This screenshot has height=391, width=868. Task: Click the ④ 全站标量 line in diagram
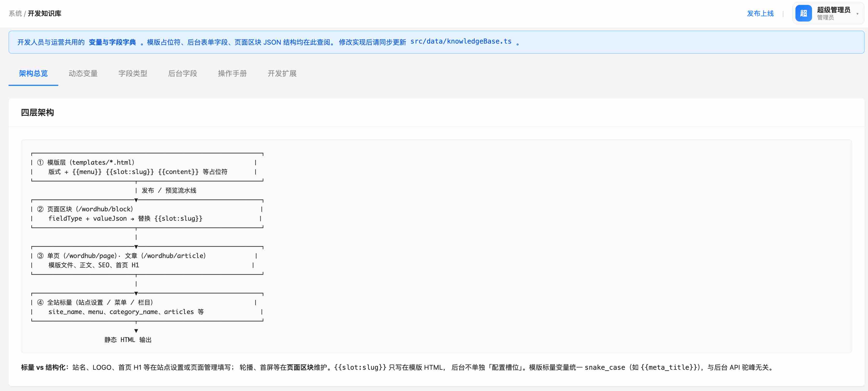(95, 302)
